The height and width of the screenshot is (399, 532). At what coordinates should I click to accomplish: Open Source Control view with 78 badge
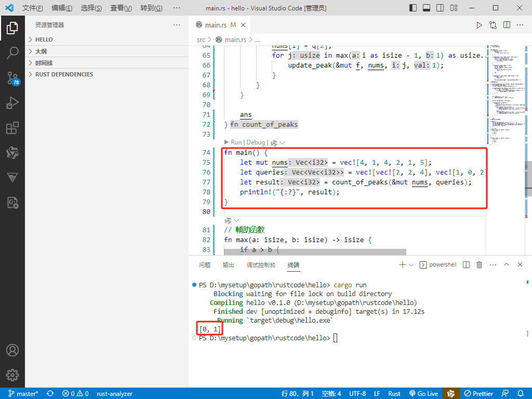13,78
